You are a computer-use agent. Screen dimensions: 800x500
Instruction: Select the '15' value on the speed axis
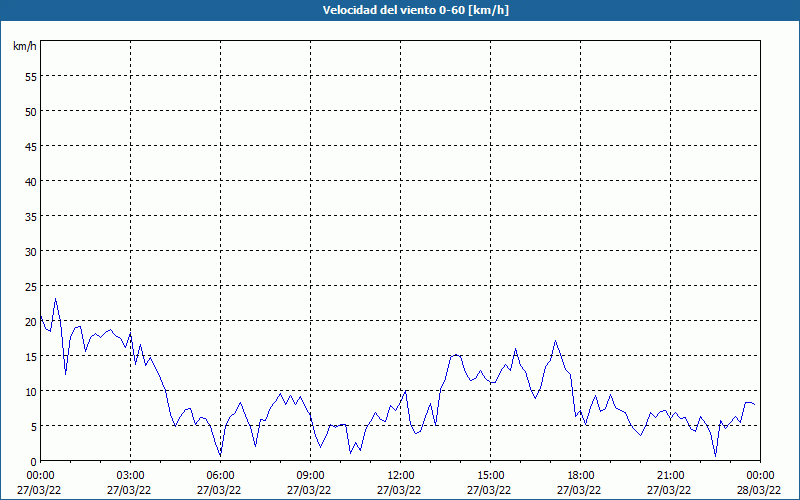[31, 357]
